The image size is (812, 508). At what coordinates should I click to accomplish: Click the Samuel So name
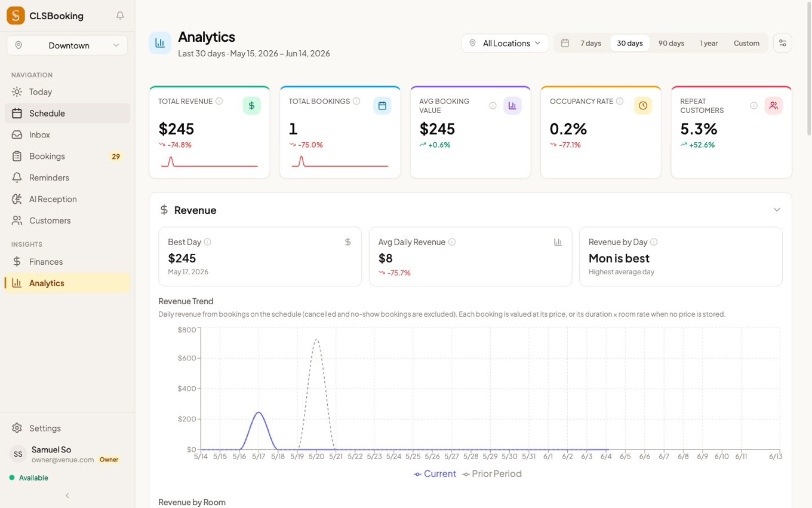[x=51, y=449]
